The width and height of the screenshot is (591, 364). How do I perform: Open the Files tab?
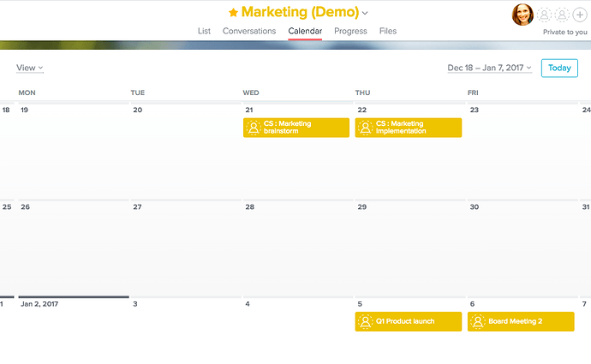click(x=388, y=31)
